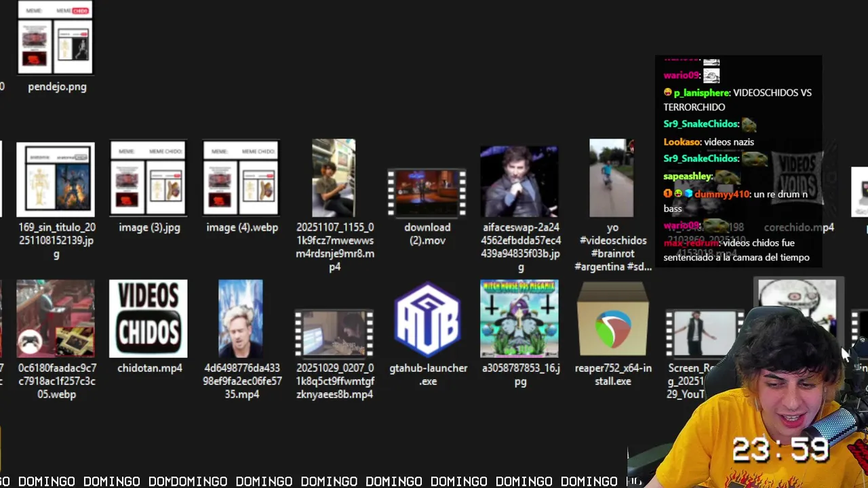Click the a3058787853_16.jpg file name label
Viewport: 868px width, 488px height.
tap(519, 375)
